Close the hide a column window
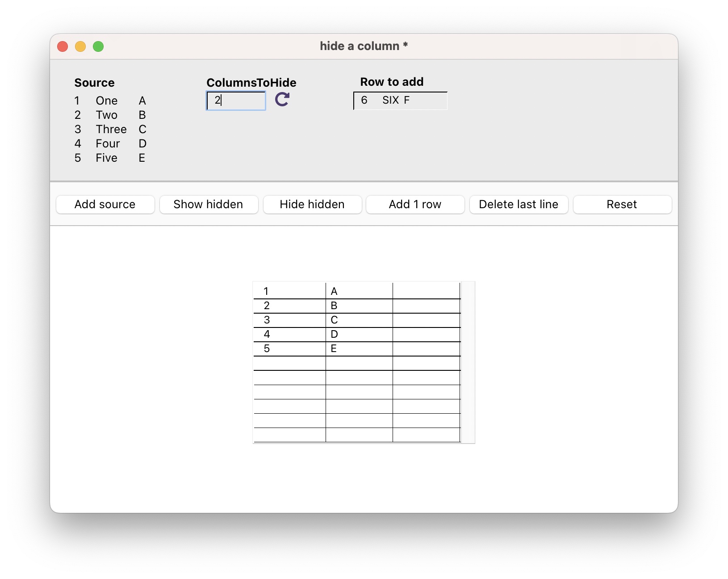Screen dimensions: 728x579 [63, 46]
